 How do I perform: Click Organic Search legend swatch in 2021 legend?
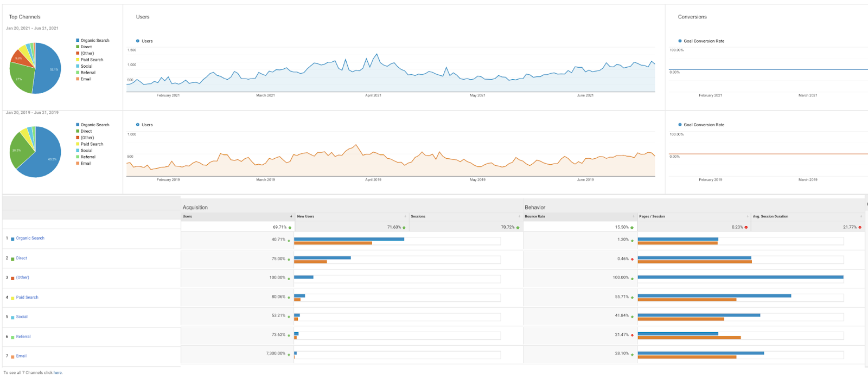[x=78, y=41]
